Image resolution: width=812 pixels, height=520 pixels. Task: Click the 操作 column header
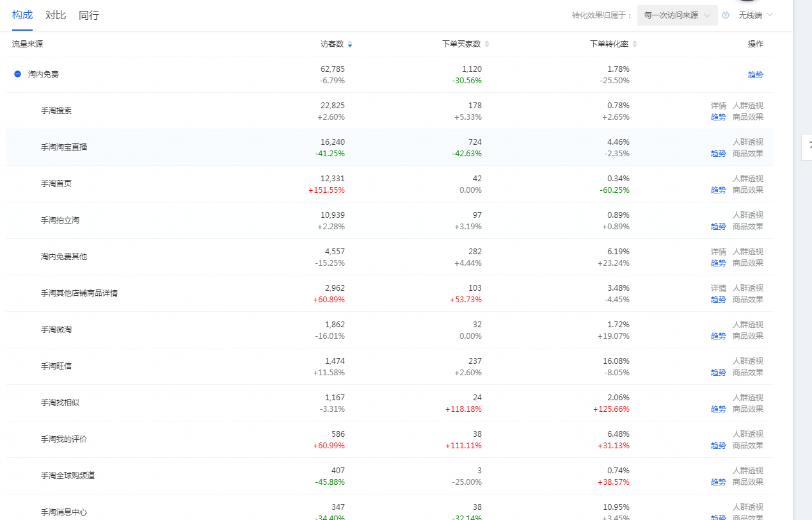756,44
